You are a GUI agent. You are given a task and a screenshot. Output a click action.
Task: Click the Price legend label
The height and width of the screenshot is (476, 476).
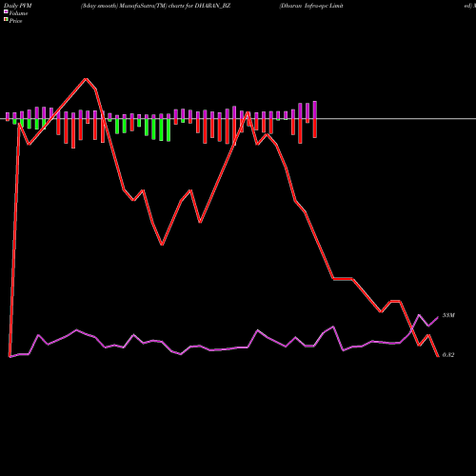(x=15, y=21)
